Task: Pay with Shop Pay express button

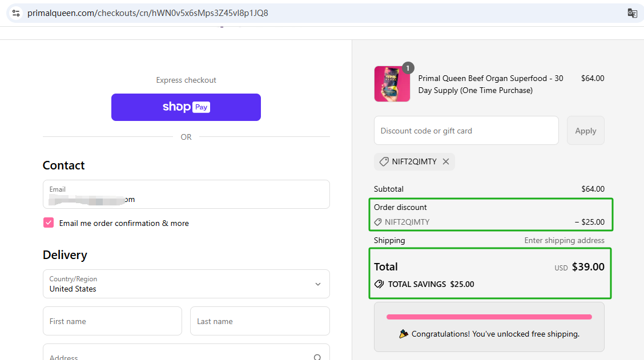Action: pos(186,107)
